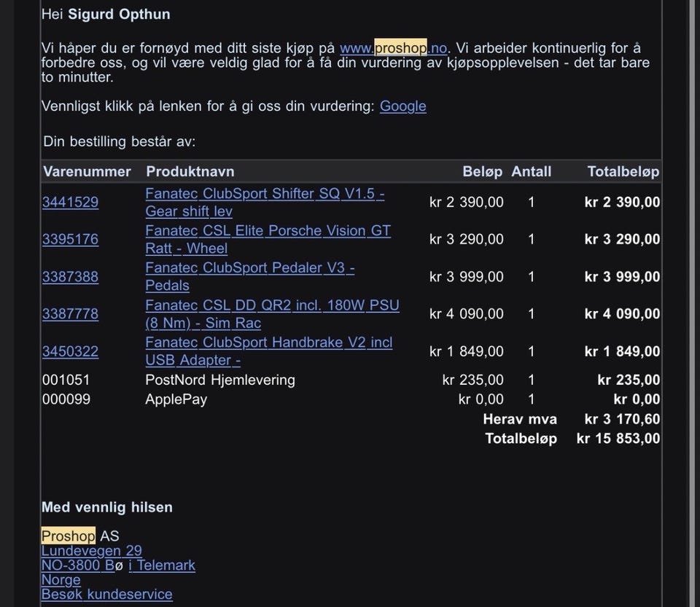
Task: Click the NO-3800 Bø i Telemark link
Action: (x=118, y=565)
